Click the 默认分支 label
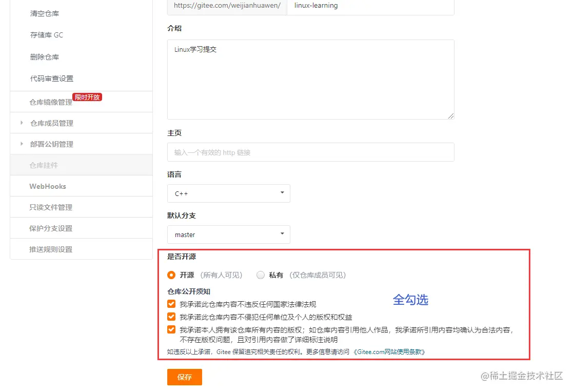Viewport: 574px width, 392px height. click(x=182, y=215)
